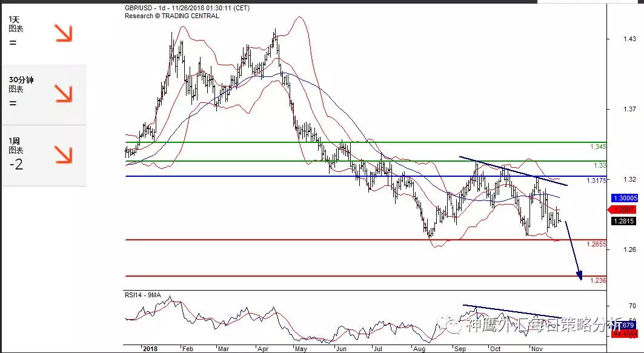Click the green 1.345 resistance level label
The height and width of the screenshot is (353, 644).
coord(597,147)
